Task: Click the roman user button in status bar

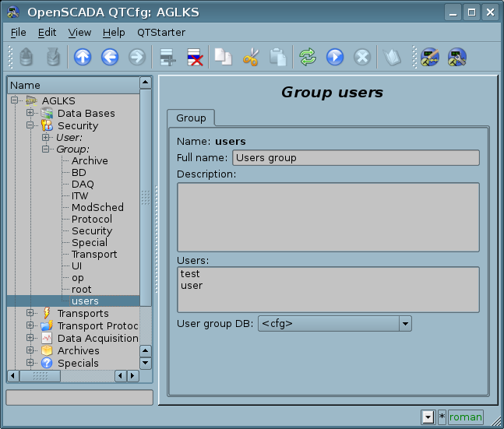Action: pyautogui.click(x=465, y=417)
